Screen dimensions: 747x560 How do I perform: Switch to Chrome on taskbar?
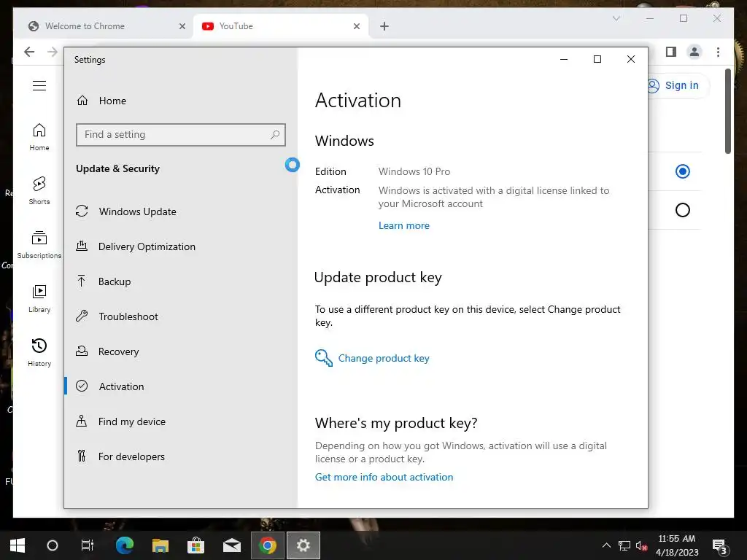[x=267, y=545]
